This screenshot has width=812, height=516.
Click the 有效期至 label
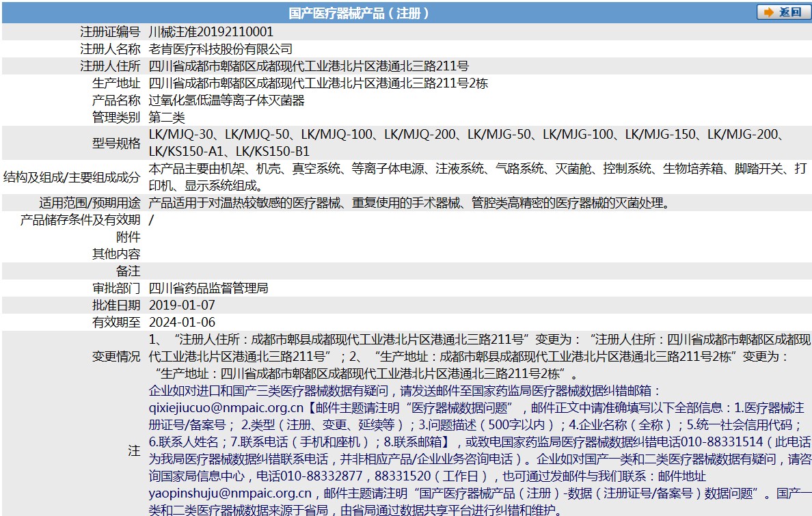(116, 322)
